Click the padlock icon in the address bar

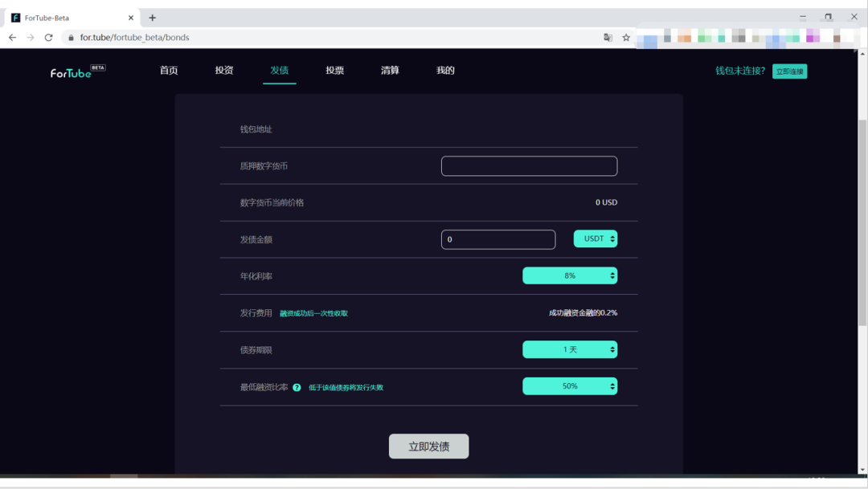71,37
